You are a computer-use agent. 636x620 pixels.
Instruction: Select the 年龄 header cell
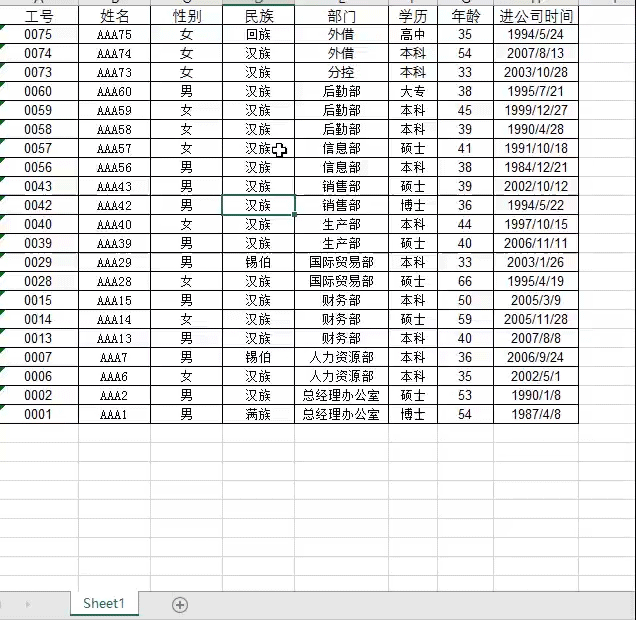466,16
